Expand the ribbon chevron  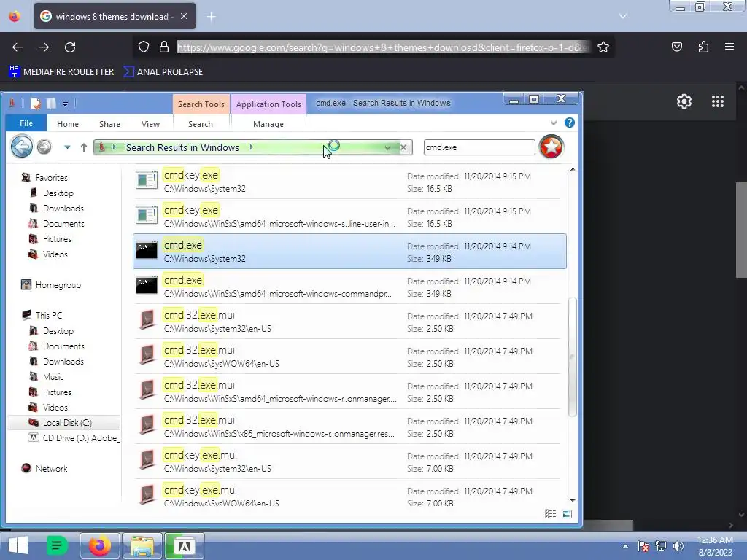click(553, 122)
